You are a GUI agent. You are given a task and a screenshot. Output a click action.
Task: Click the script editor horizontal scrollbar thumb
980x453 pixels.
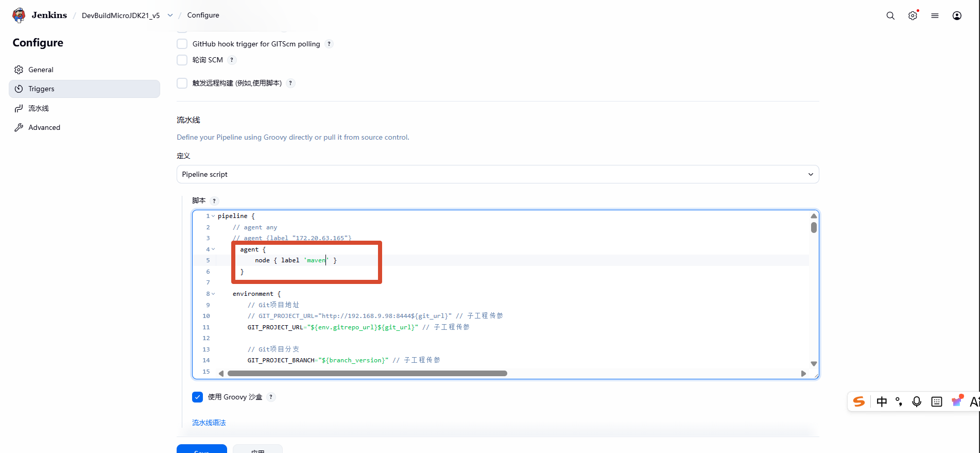point(367,373)
